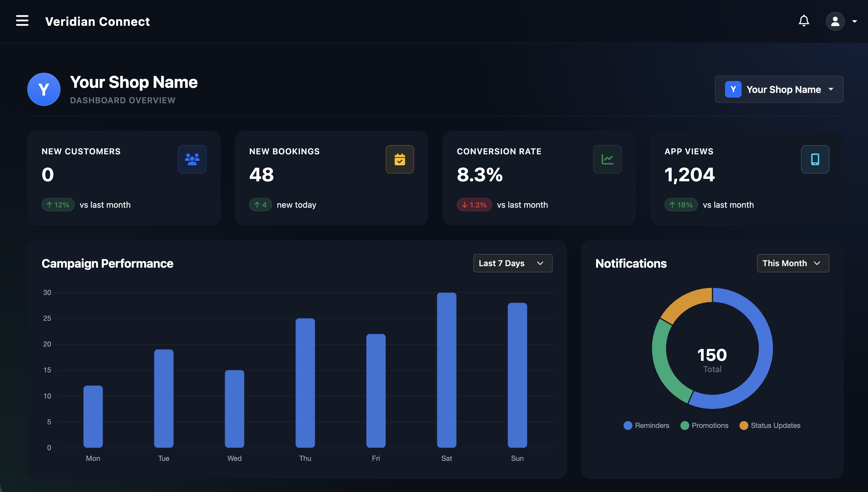Click the Conversion Rate value 8.3%
The width and height of the screenshot is (868, 492).
pos(480,174)
